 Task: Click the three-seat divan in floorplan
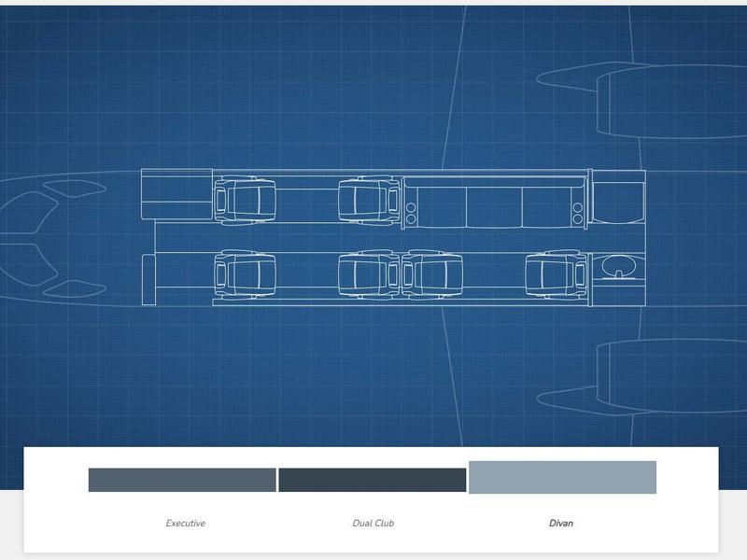click(495, 203)
